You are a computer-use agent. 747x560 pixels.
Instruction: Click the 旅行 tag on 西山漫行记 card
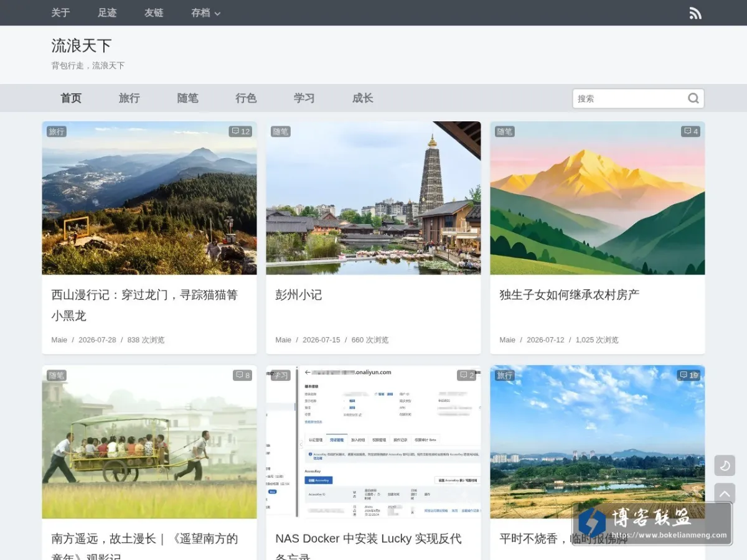coord(57,131)
